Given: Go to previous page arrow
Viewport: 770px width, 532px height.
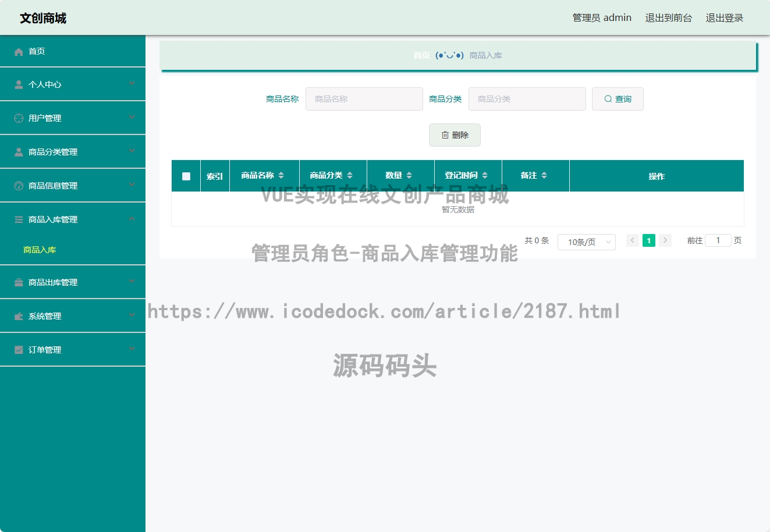Looking at the screenshot, I should [x=633, y=240].
